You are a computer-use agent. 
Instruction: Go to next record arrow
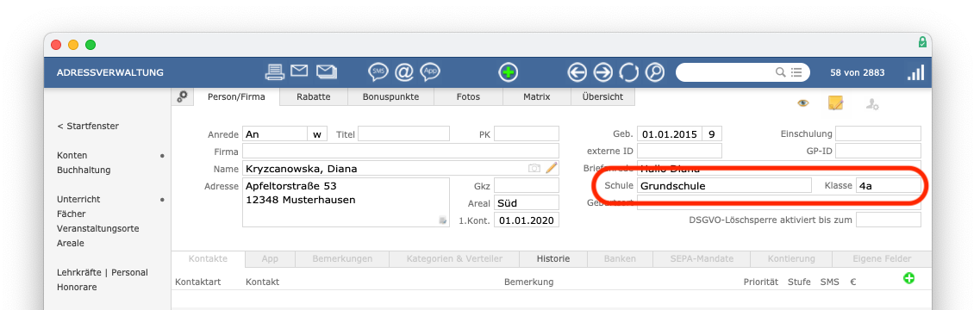click(602, 71)
